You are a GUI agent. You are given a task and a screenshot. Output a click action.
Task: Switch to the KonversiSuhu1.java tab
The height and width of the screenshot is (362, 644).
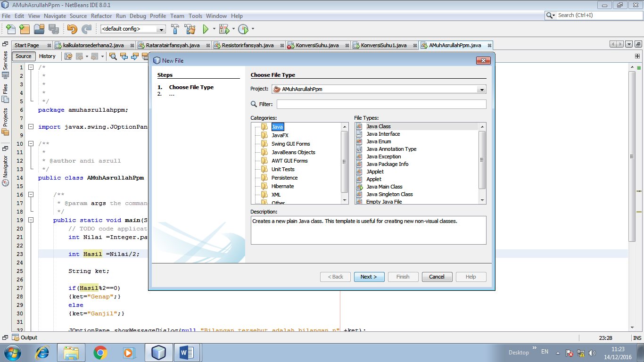click(384, 45)
